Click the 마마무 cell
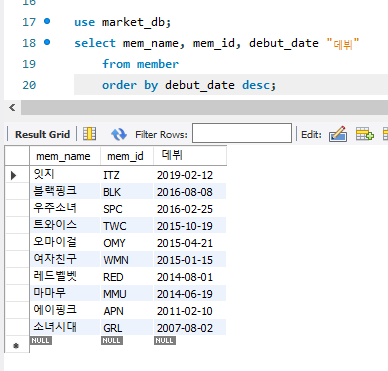388x371 pixels. (x=65, y=294)
